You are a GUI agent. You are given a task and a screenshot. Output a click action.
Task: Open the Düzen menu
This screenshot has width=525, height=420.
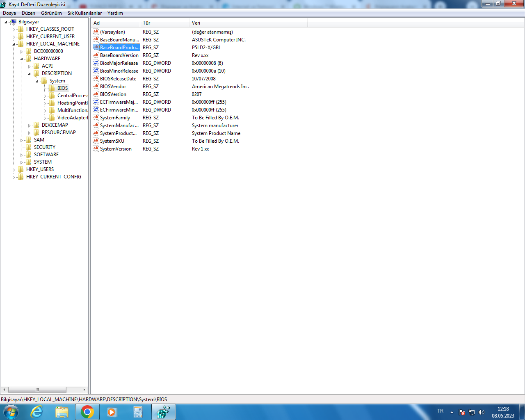click(x=28, y=13)
